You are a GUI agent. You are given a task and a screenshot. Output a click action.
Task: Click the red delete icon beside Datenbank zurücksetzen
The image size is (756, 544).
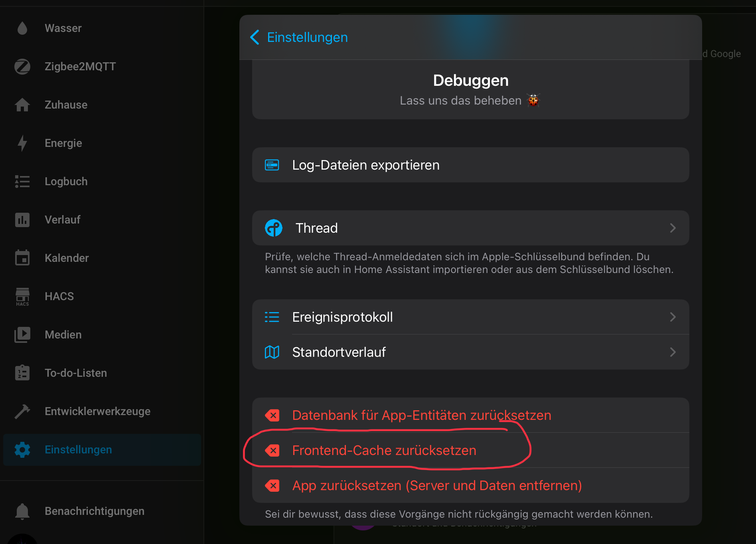(272, 415)
